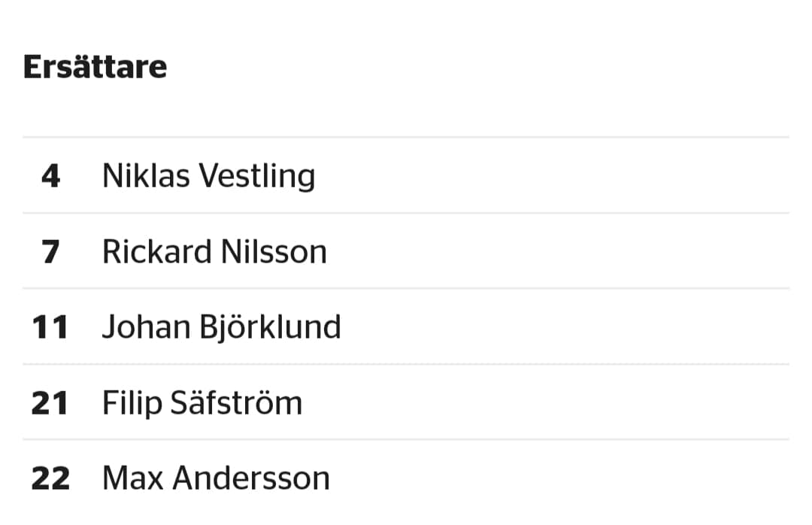
Task: Select shirt number 11
Action: coord(50,327)
